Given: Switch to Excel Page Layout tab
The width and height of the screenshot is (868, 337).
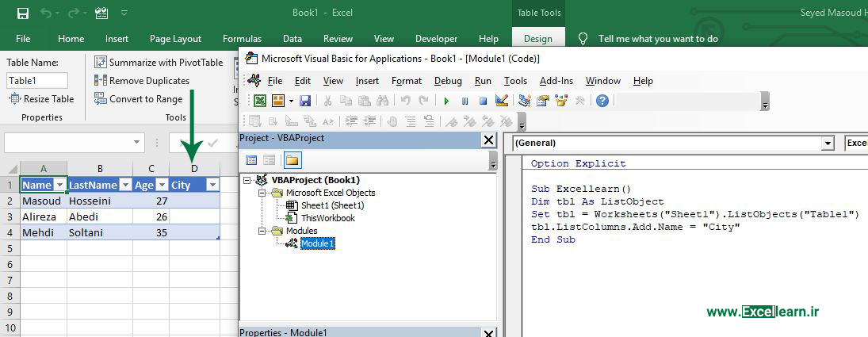Looking at the screenshot, I should pos(175,39).
